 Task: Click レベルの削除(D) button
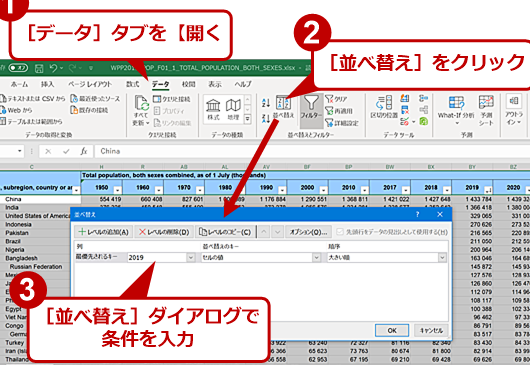(164, 232)
